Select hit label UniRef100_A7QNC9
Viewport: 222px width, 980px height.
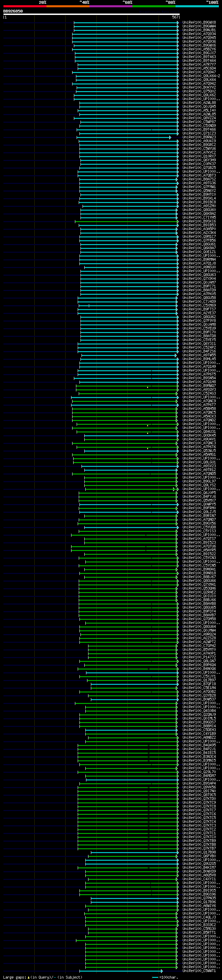coord(199,401)
